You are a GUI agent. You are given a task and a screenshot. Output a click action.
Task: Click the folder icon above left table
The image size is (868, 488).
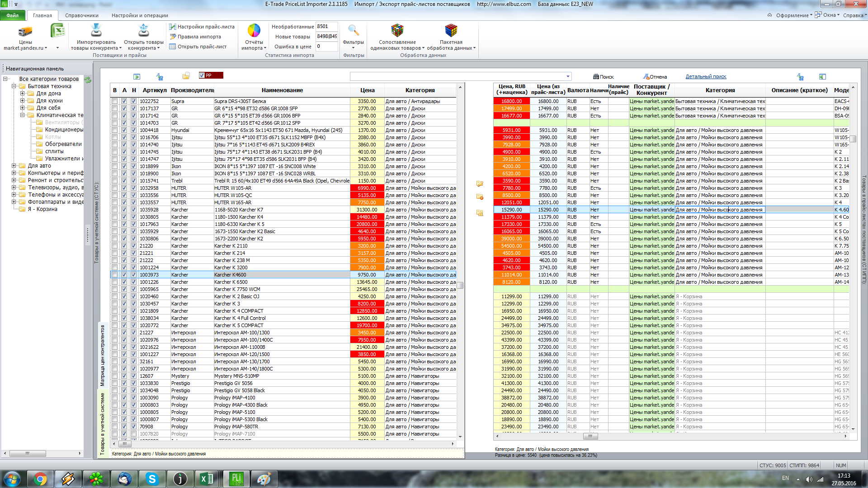(186, 76)
